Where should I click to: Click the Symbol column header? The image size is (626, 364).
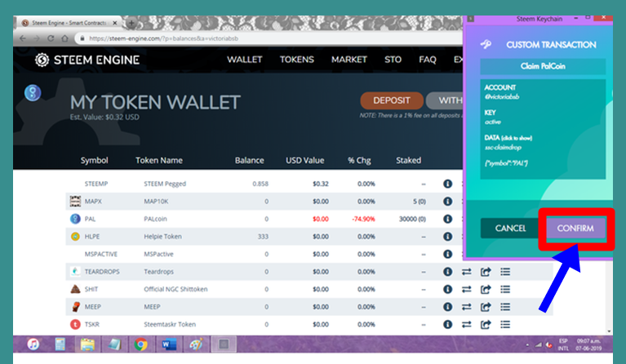pyautogui.click(x=94, y=161)
